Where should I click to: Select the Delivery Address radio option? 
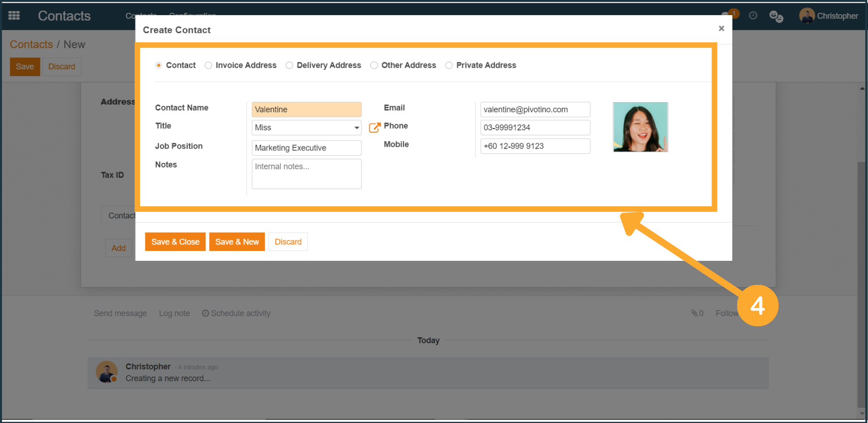289,65
